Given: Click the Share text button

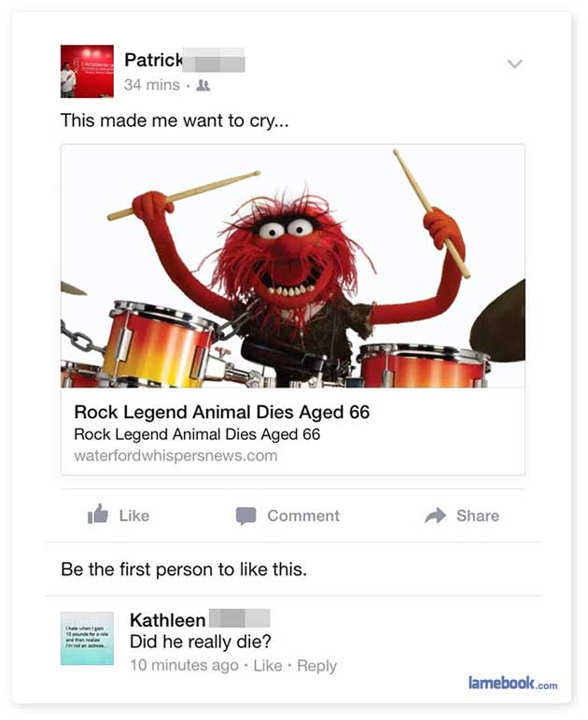Looking at the screenshot, I should tap(477, 515).
